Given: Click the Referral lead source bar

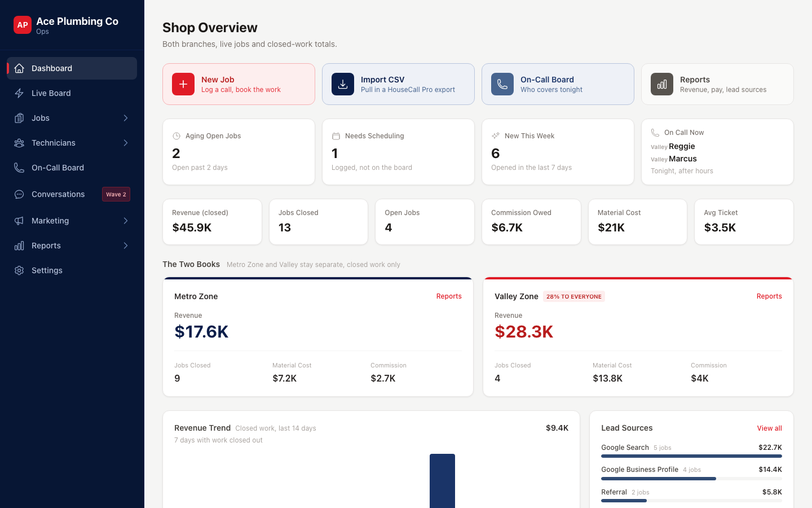Looking at the screenshot, I should (691, 501).
